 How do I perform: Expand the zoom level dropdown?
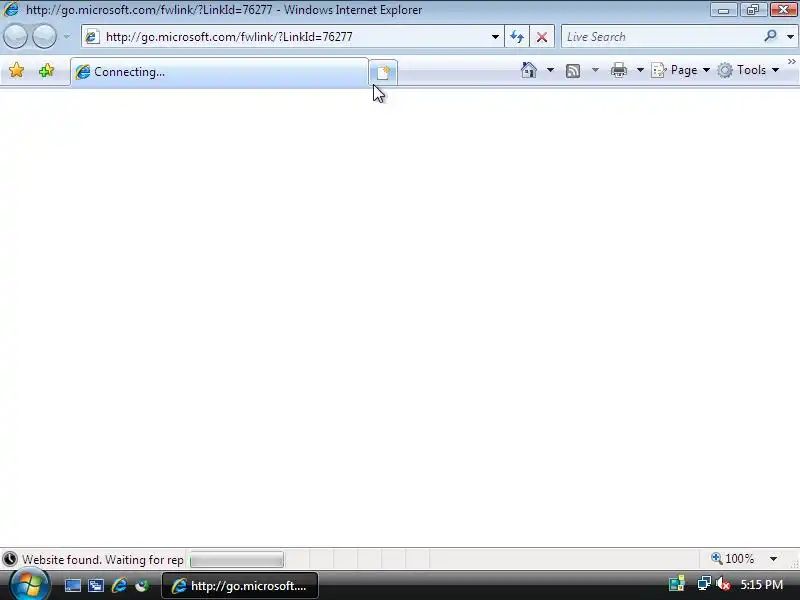[x=773, y=559]
